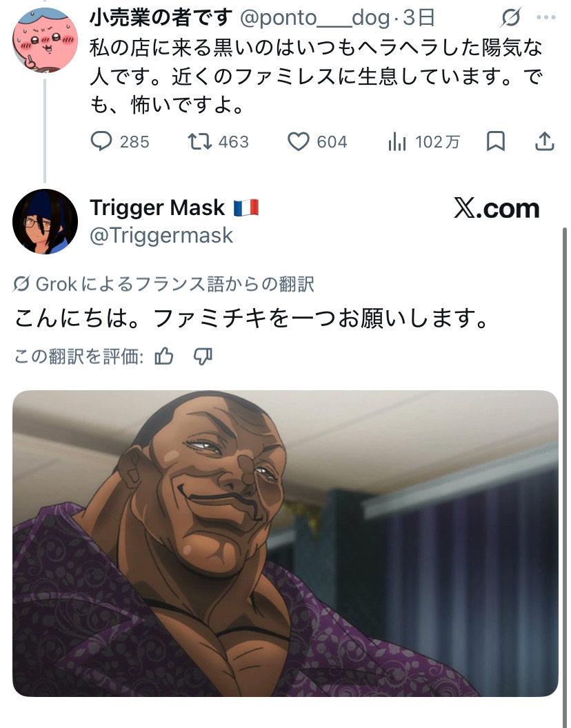The height and width of the screenshot is (728, 571).
Task: Click the 小売業の者です display name
Action: pyautogui.click(x=161, y=18)
